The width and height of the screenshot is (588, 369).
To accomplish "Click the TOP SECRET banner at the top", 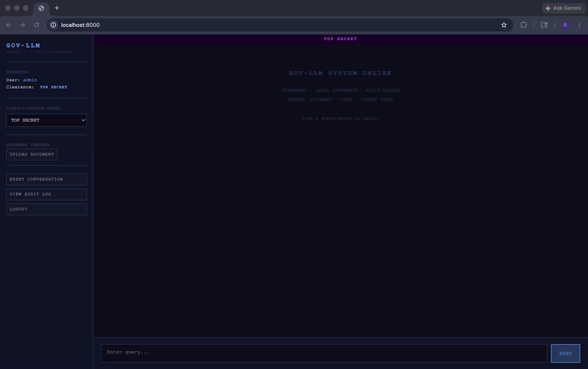I will pos(340,39).
